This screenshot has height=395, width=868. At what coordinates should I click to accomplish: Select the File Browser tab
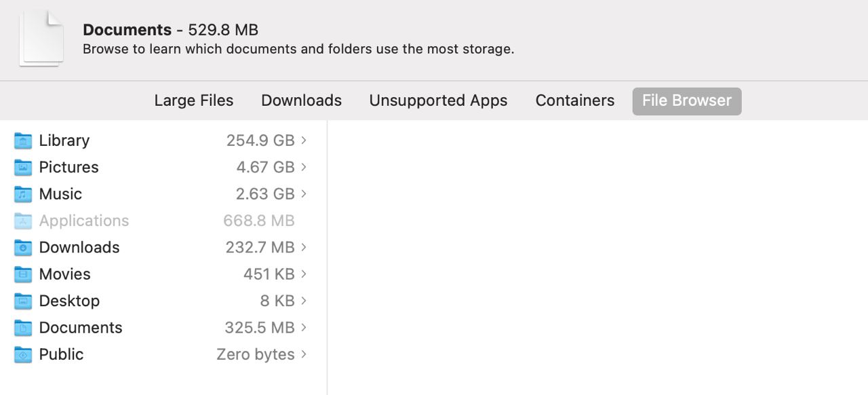(687, 100)
